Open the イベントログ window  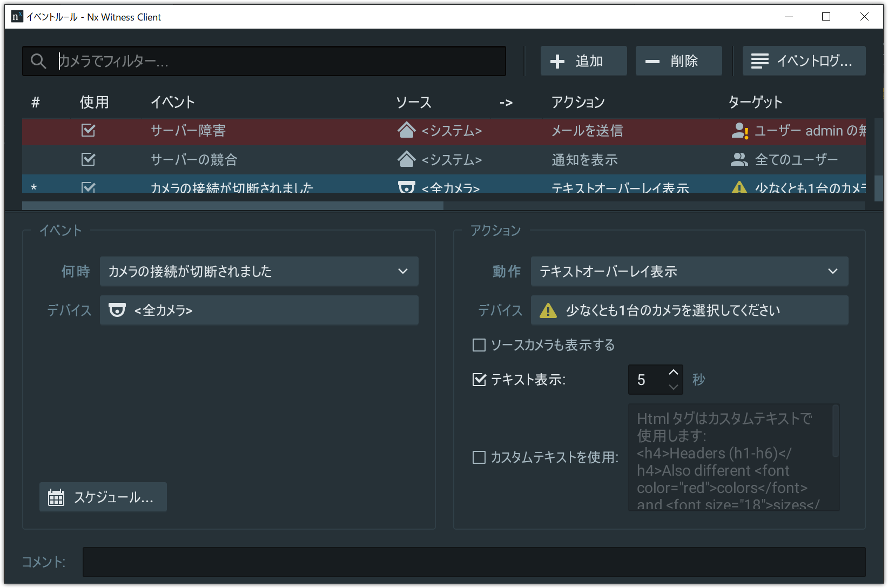(x=804, y=61)
